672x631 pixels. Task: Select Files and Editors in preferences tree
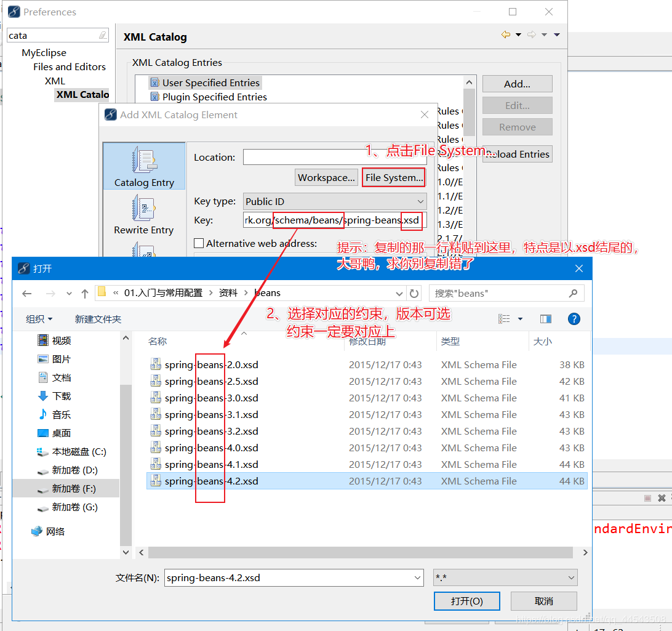click(x=70, y=67)
